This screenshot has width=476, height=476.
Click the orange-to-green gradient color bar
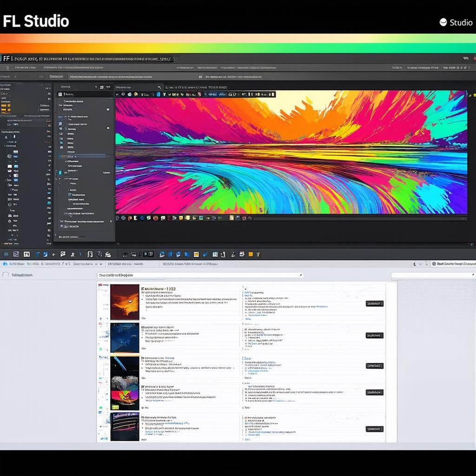(x=238, y=44)
